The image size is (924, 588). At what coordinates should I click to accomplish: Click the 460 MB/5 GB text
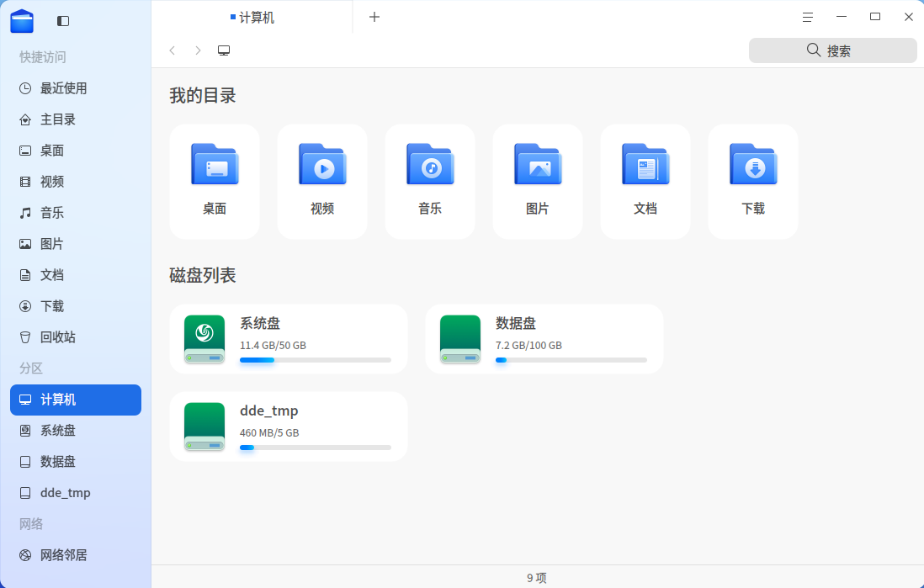269,432
